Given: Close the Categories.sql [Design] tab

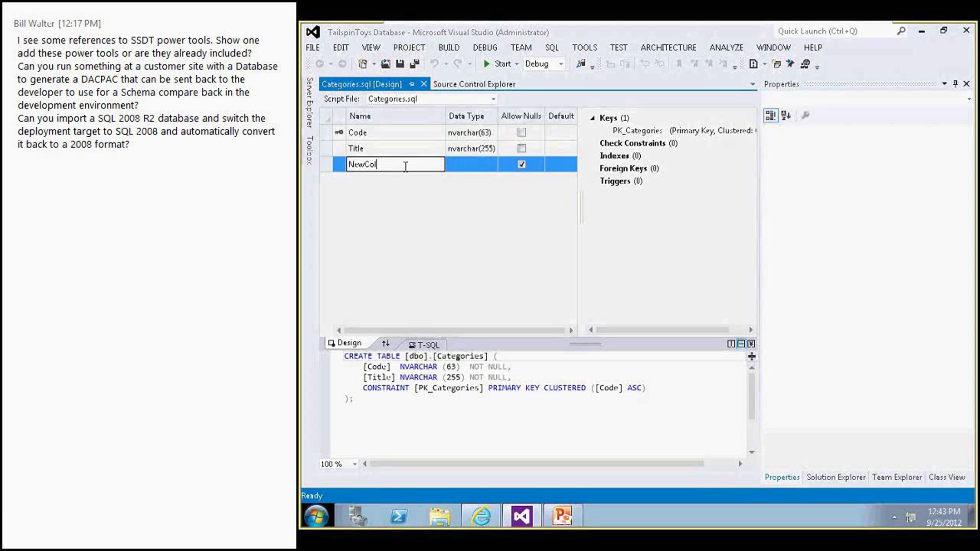Looking at the screenshot, I should [424, 84].
